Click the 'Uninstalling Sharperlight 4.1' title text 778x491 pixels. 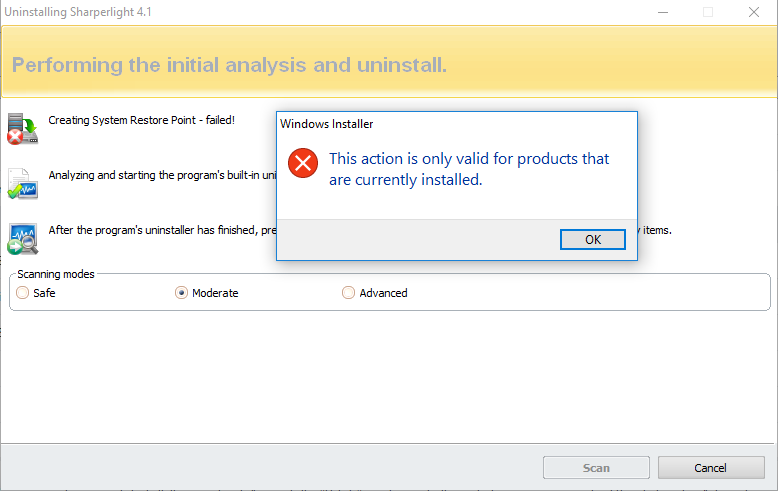(x=78, y=12)
